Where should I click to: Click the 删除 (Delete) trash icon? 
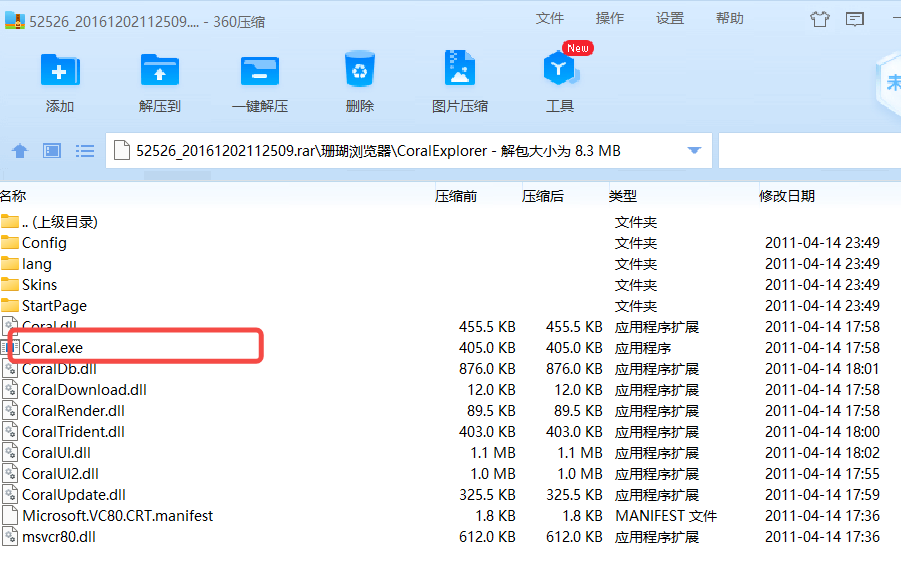click(x=360, y=70)
